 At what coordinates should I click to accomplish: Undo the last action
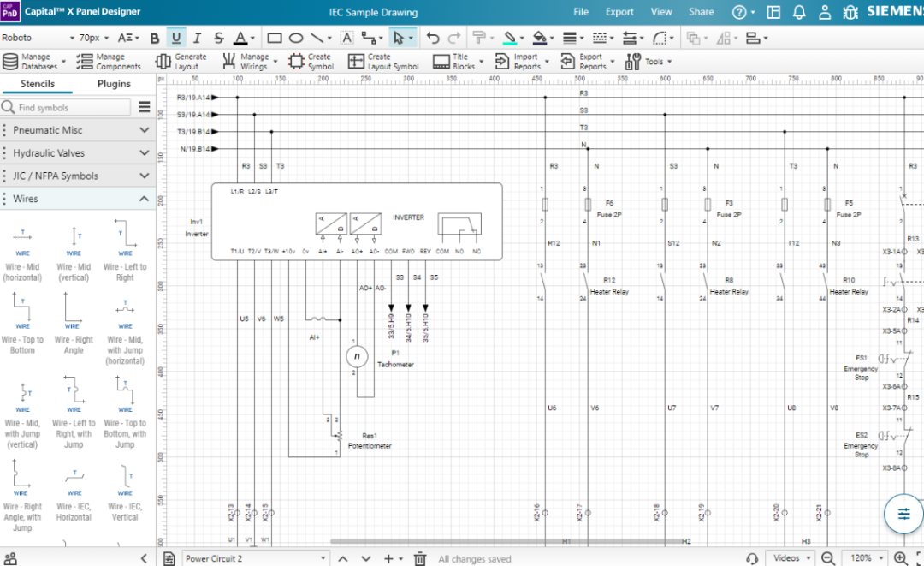click(x=433, y=39)
